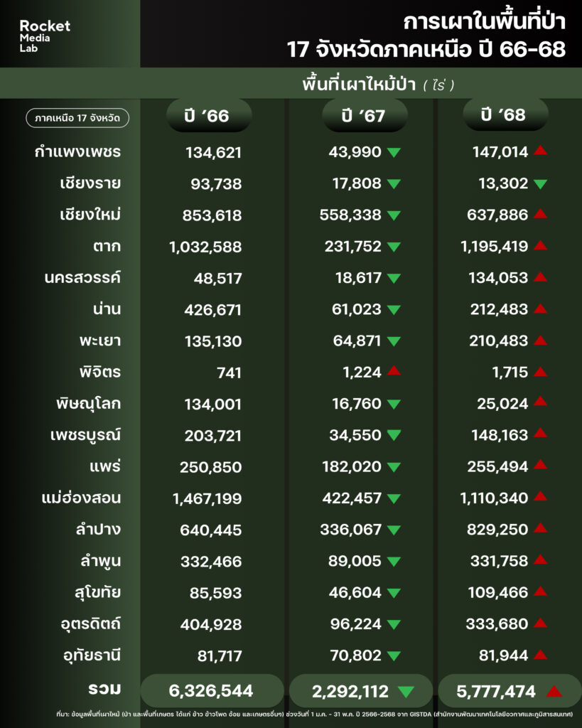Click the green down arrow beside 558,338
This screenshot has width=582, height=728.
(394, 215)
